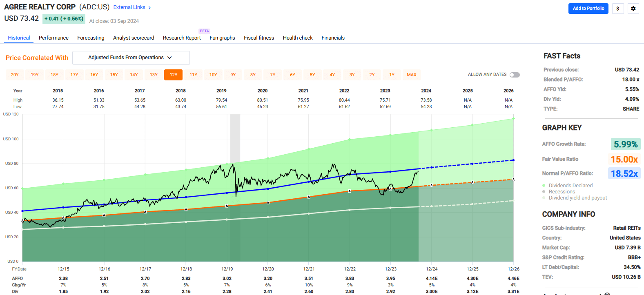Click the 5.55% AFFO yield value

coord(632,89)
